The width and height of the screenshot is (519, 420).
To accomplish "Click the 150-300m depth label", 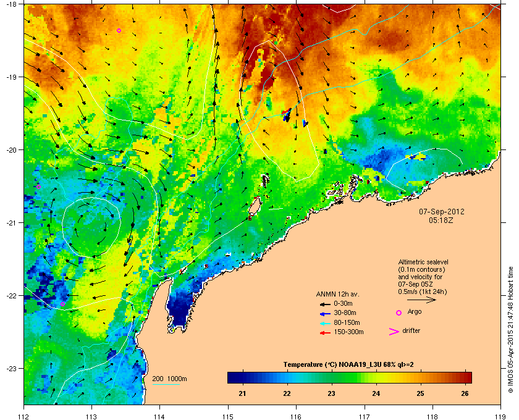I will coord(348,332).
